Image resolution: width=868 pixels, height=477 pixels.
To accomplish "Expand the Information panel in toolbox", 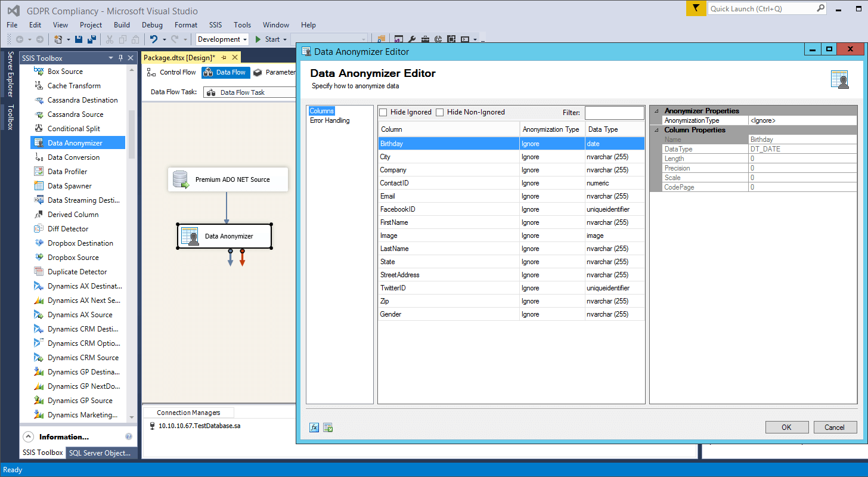I will click(x=29, y=436).
